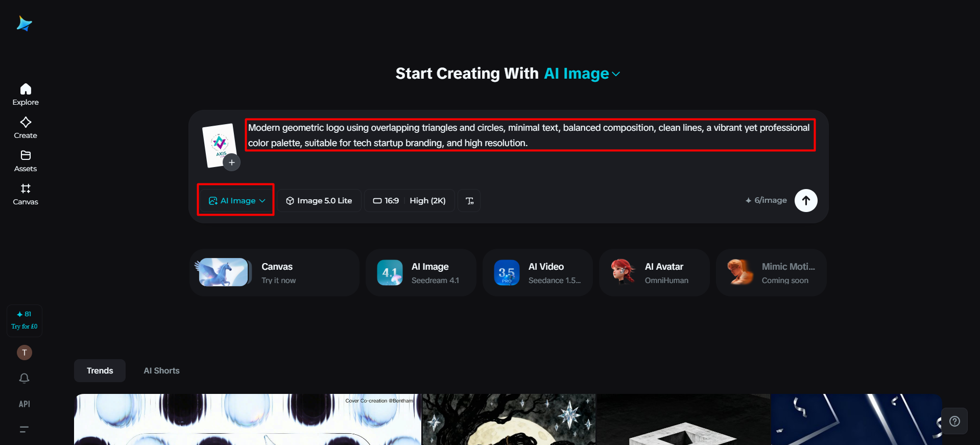Open the API link in sidebar
The height and width of the screenshot is (445, 980).
(x=25, y=404)
